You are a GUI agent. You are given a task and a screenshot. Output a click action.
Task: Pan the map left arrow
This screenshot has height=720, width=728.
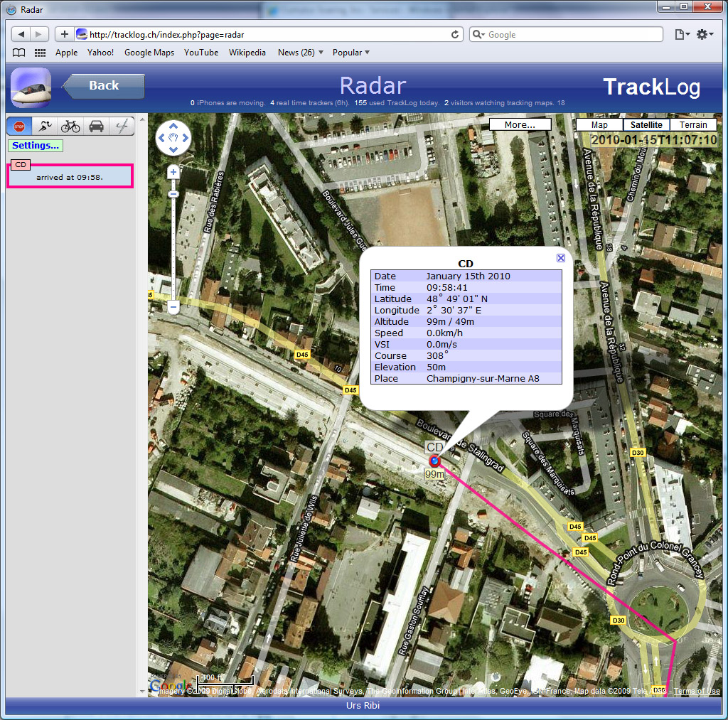161,138
